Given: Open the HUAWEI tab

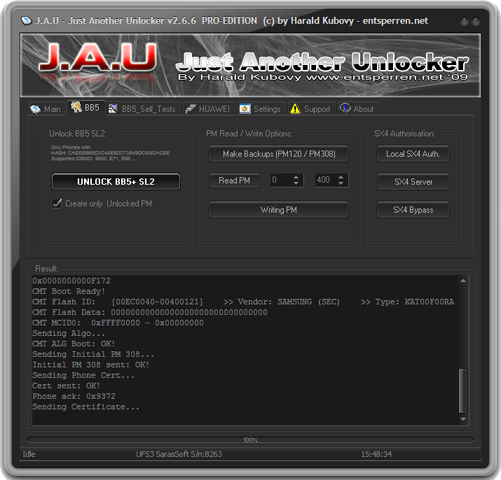Looking at the screenshot, I should coord(209,109).
